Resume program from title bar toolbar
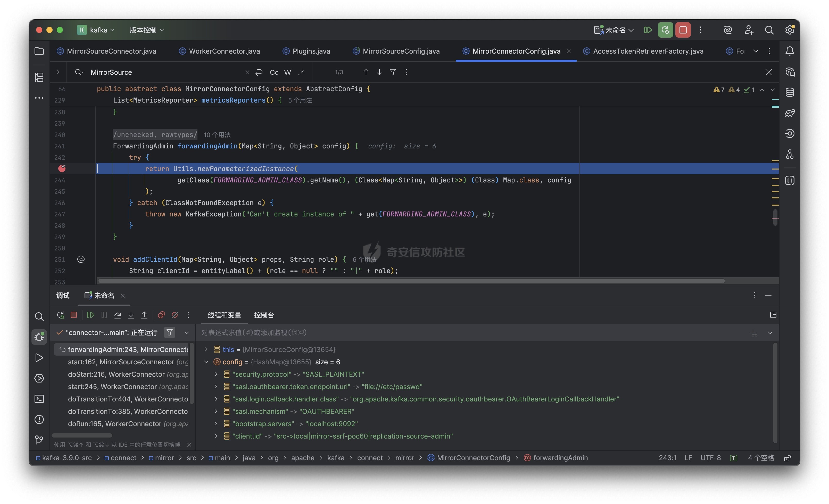 tap(648, 30)
